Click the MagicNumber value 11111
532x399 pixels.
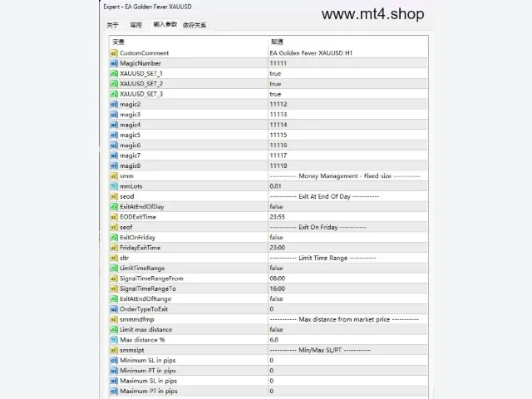[x=278, y=63]
